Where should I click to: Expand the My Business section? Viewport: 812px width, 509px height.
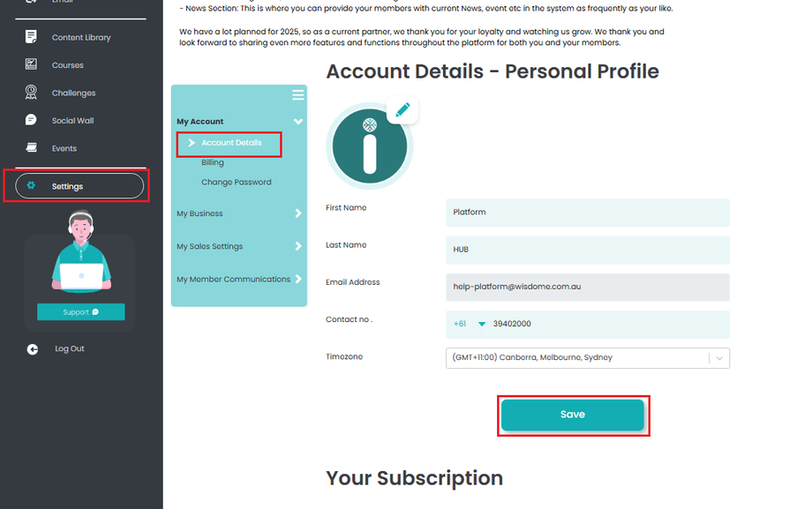[x=298, y=213]
